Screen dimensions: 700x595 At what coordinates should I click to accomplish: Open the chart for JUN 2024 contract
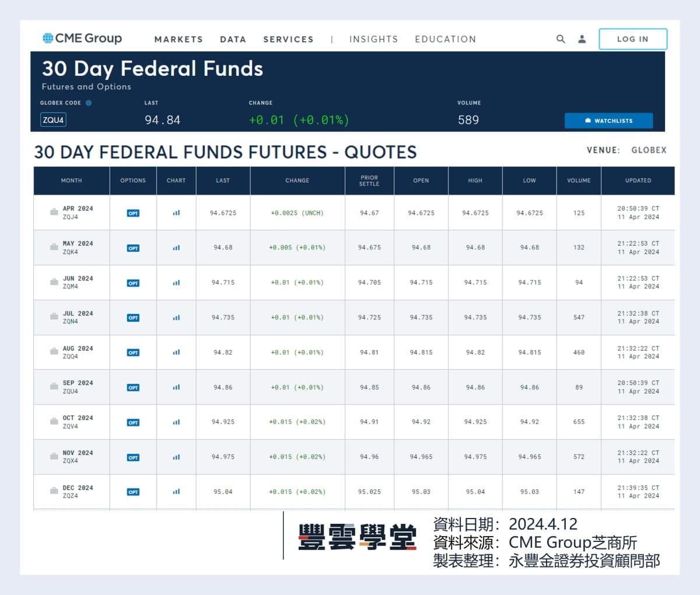click(176, 282)
